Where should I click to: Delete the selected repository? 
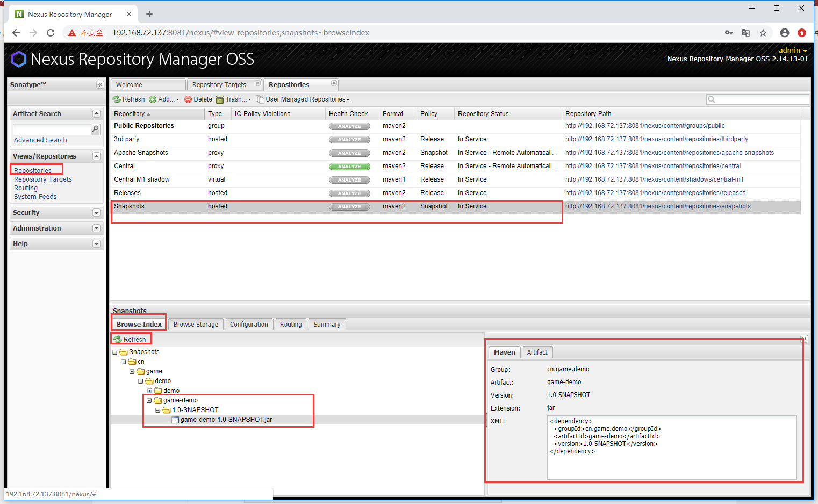(198, 99)
